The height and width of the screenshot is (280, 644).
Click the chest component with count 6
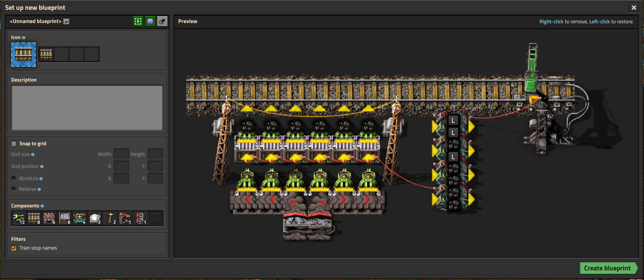[x=64, y=218]
